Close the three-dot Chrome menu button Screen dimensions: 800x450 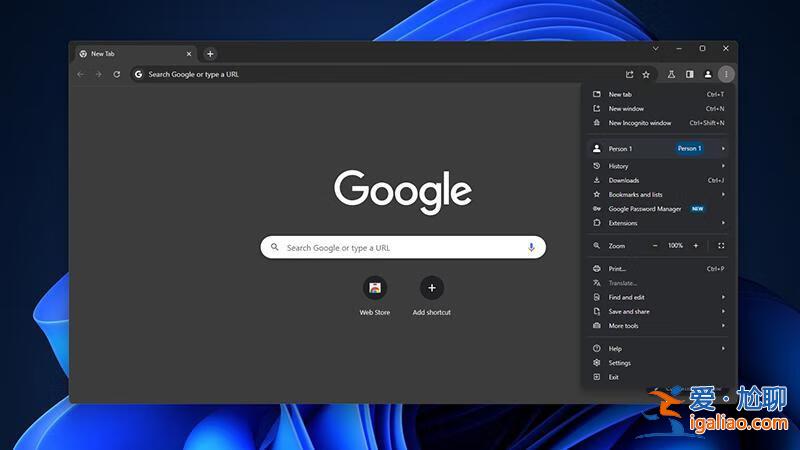[726, 74]
